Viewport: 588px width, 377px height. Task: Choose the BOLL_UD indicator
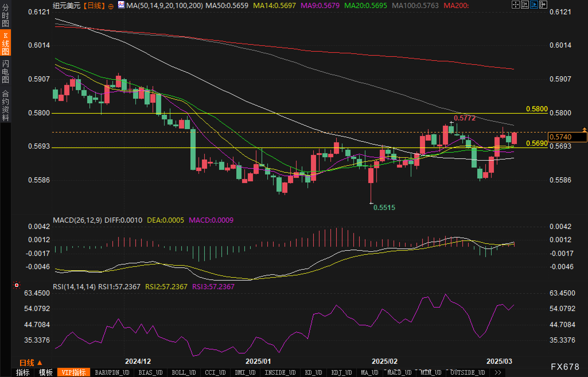coord(184,372)
